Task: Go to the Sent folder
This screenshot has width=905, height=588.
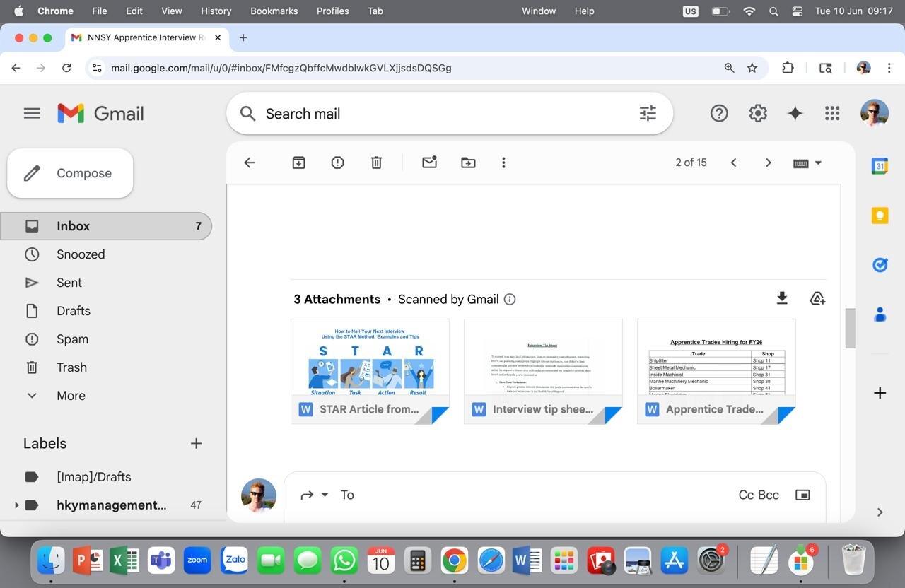Action: click(69, 283)
